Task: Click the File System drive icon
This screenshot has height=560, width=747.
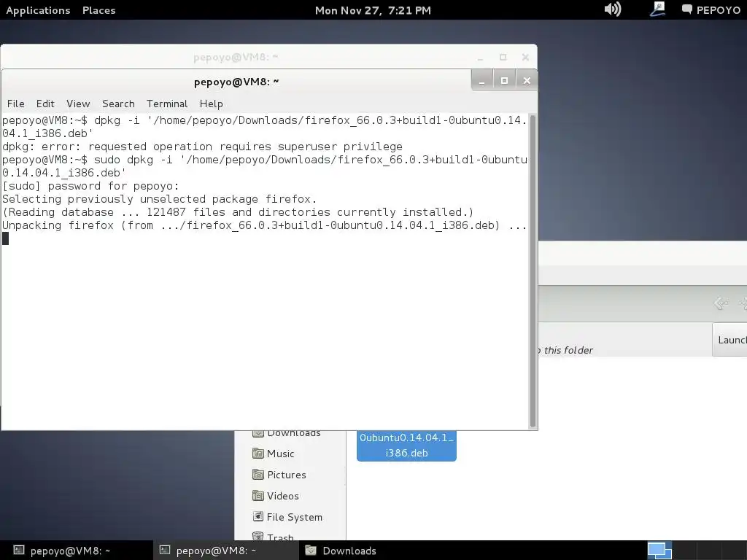Action: point(258,517)
